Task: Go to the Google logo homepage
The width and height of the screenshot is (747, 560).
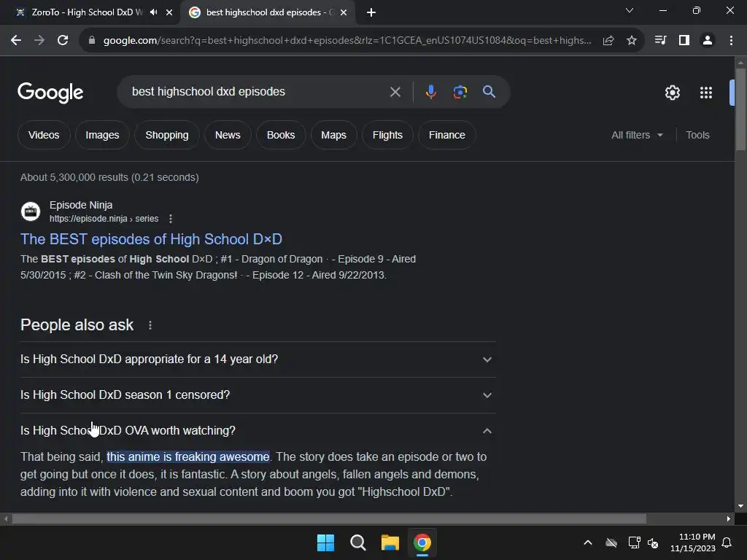Action: 50,93
